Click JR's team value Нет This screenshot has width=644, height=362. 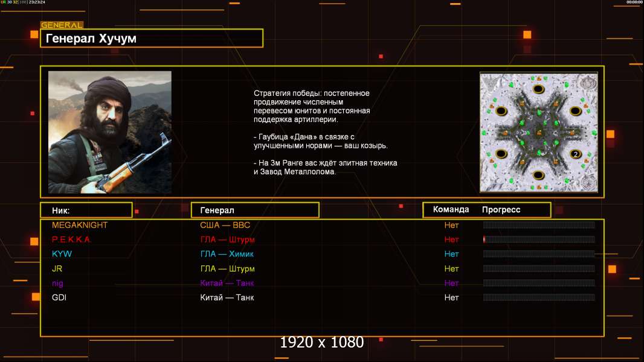pyautogui.click(x=451, y=268)
